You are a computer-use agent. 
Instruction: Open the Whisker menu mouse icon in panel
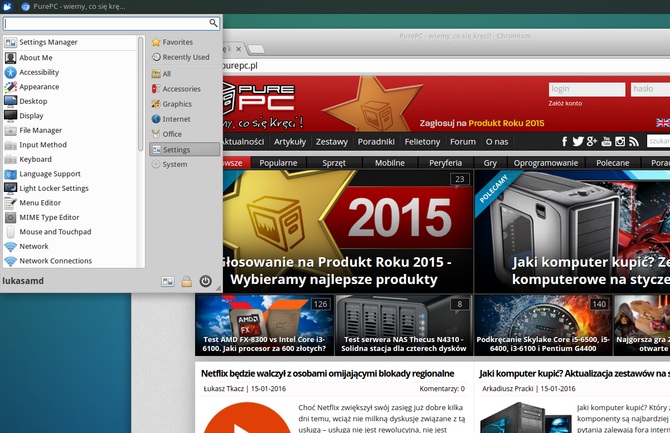[7, 6]
